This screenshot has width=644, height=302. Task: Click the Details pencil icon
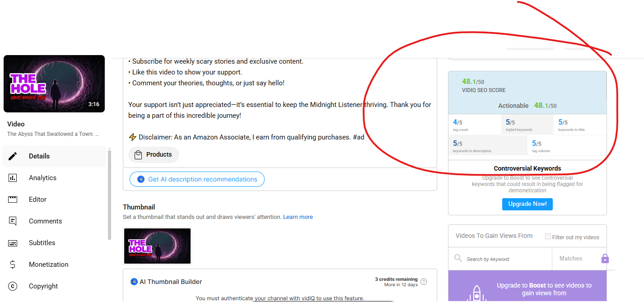tap(13, 156)
